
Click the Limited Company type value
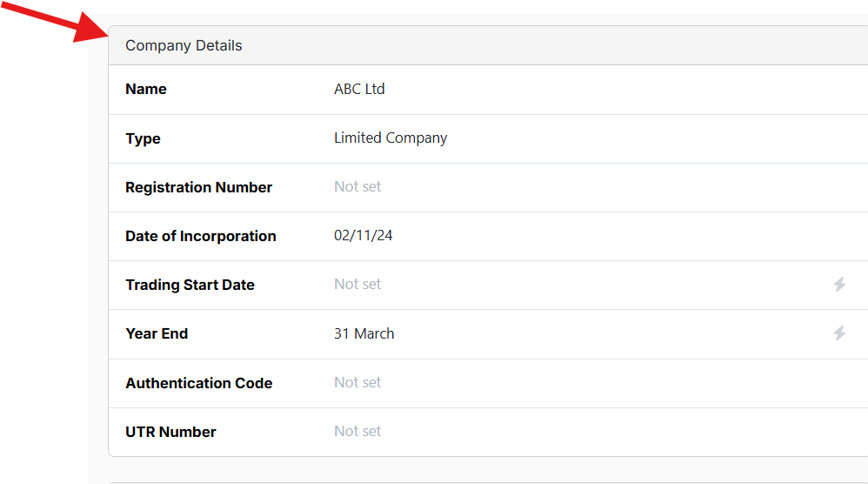point(391,138)
